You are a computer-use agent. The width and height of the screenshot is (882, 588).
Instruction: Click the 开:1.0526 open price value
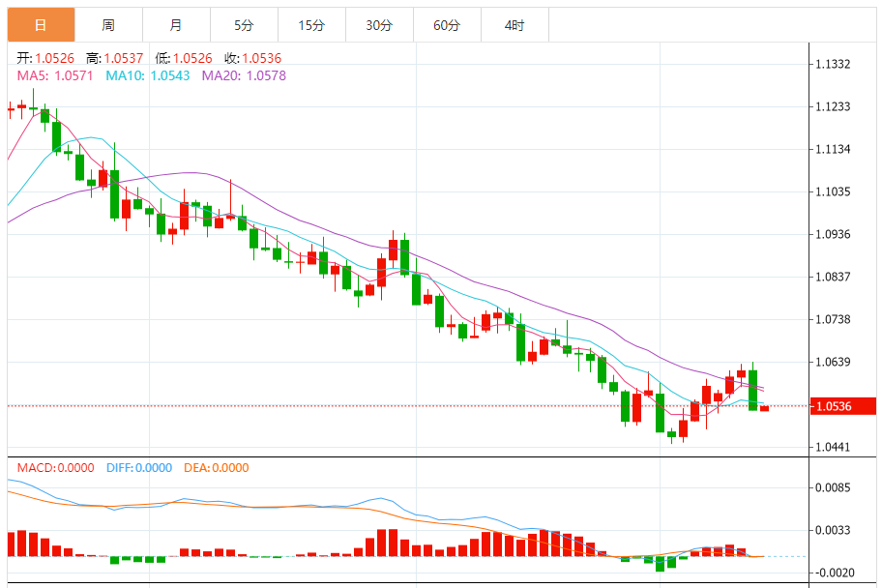point(45,58)
